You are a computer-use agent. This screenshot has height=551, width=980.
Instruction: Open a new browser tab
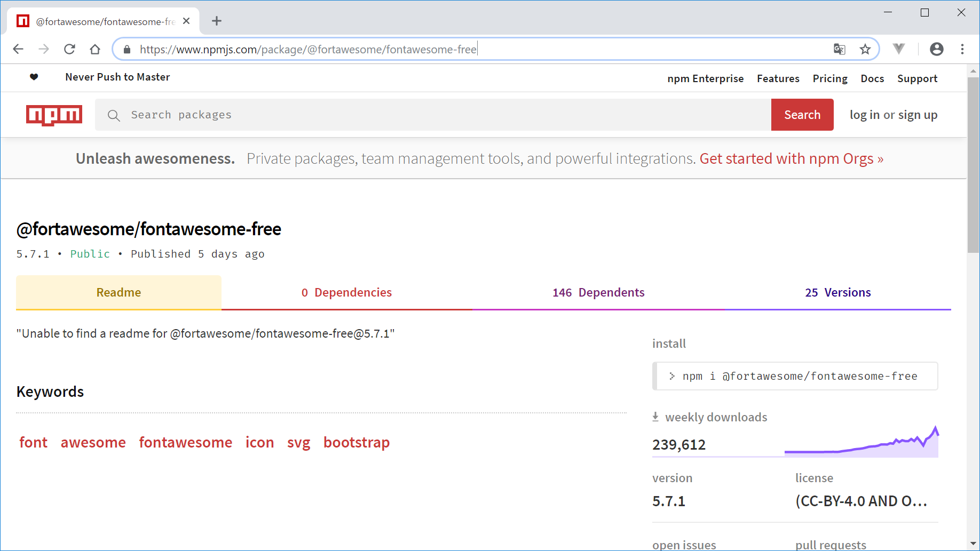pos(216,21)
